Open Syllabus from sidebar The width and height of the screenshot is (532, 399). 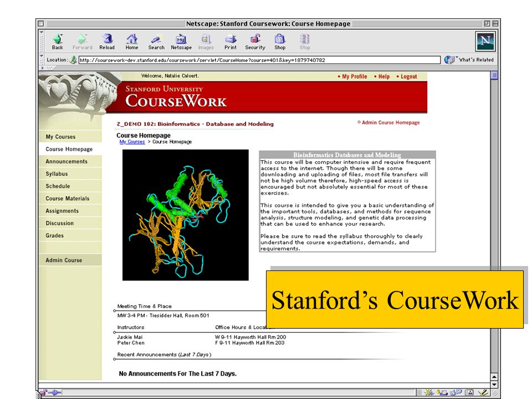[x=70, y=173]
